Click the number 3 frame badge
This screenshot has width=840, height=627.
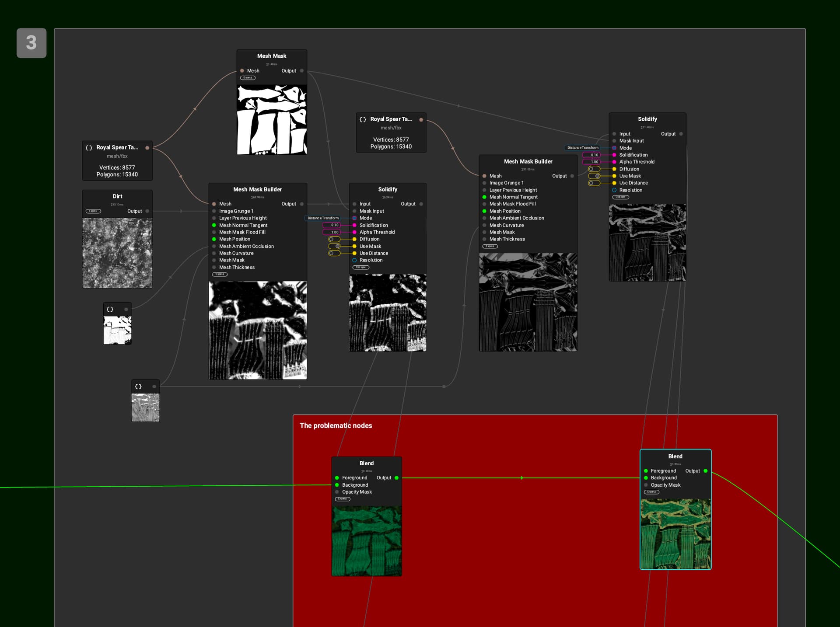tap(31, 43)
